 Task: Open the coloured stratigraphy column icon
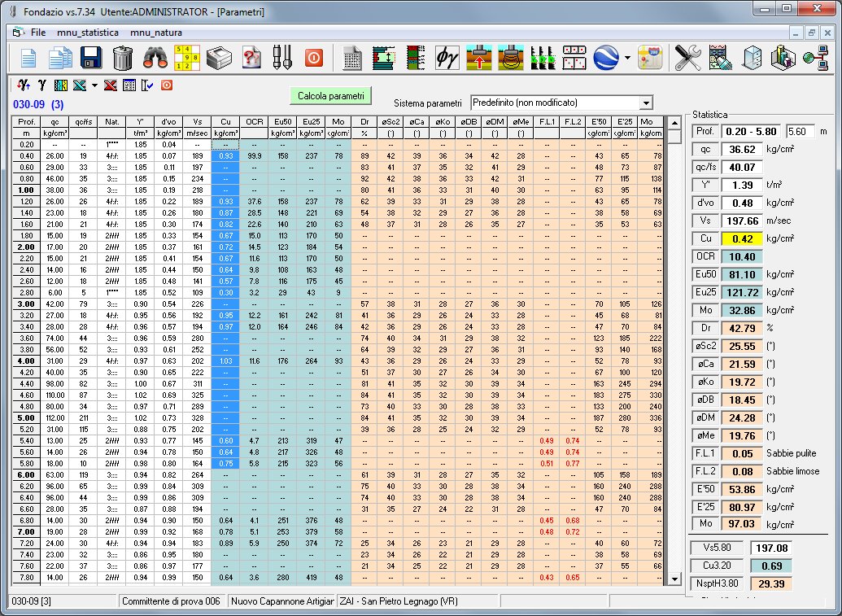tap(416, 58)
